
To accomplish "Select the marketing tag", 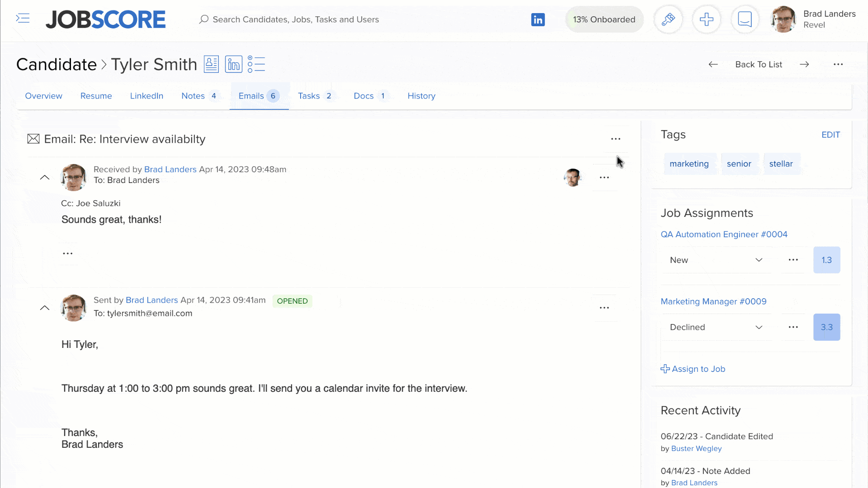I will 689,164.
